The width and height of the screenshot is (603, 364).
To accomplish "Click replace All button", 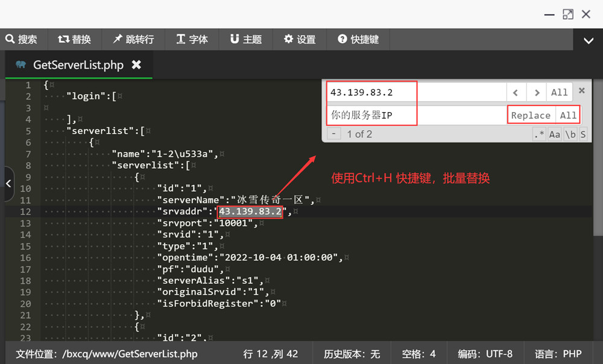I will [x=568, y=115].
